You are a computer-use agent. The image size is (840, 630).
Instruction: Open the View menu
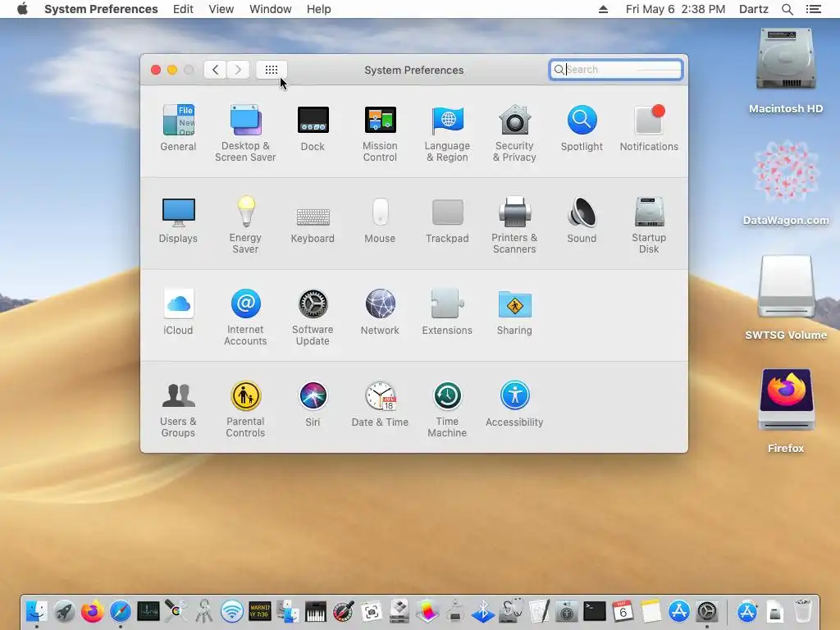(221, 9)
